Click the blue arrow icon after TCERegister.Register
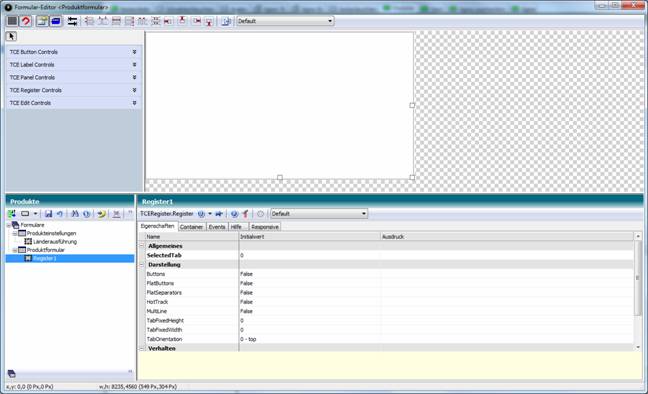648x394 pixels. click(219, 214)
